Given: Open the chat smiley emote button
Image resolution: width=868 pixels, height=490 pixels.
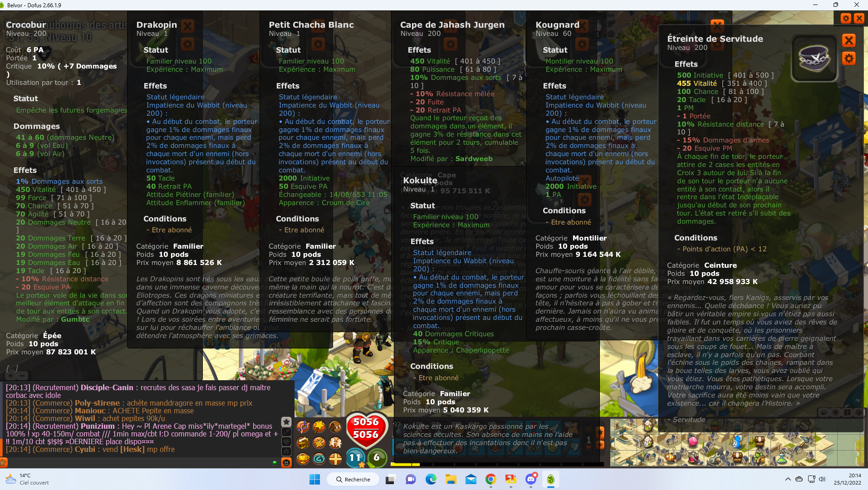Looking at the screenshot, I should (286, 463).
